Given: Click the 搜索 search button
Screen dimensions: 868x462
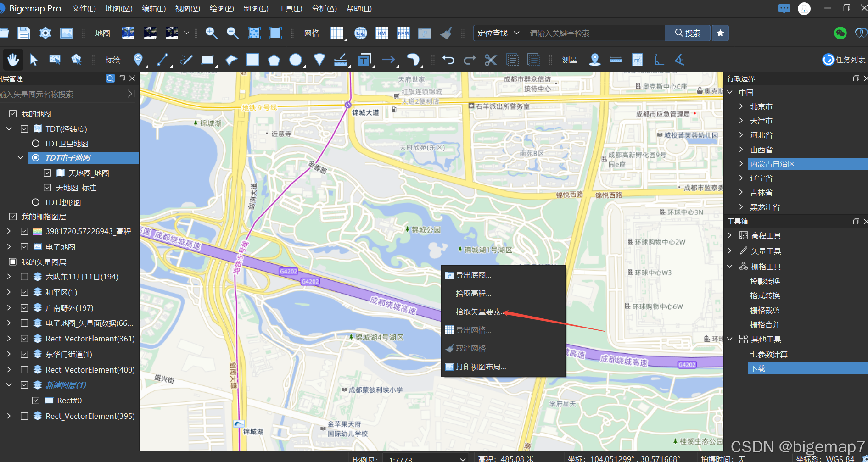Looking at the screenshot, I should 688,33.
